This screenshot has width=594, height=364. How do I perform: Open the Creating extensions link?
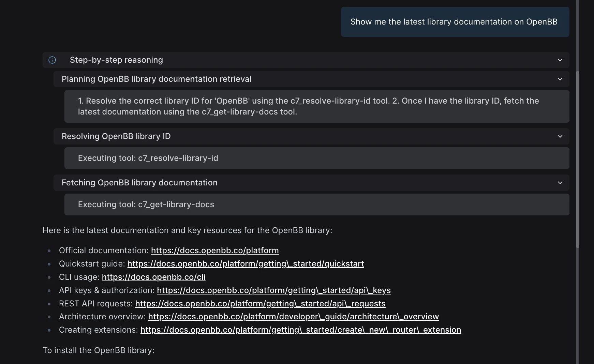click(300, 330)
